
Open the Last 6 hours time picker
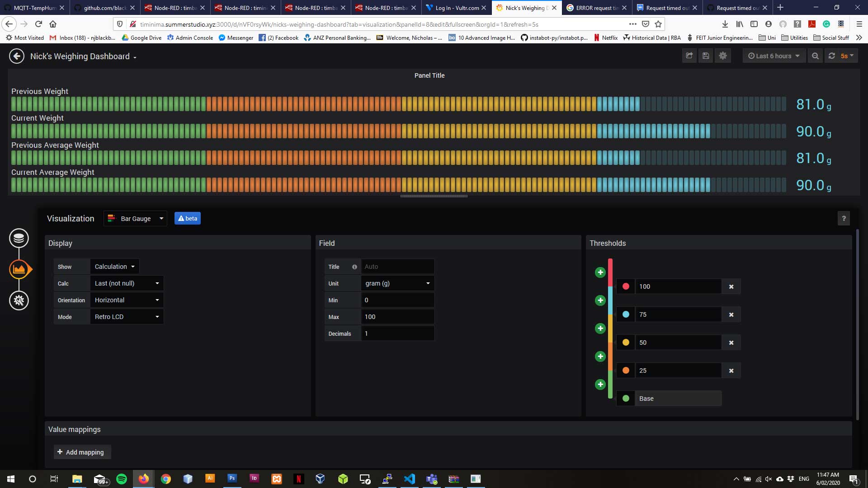pyautogui.click(x=774, y=56)
